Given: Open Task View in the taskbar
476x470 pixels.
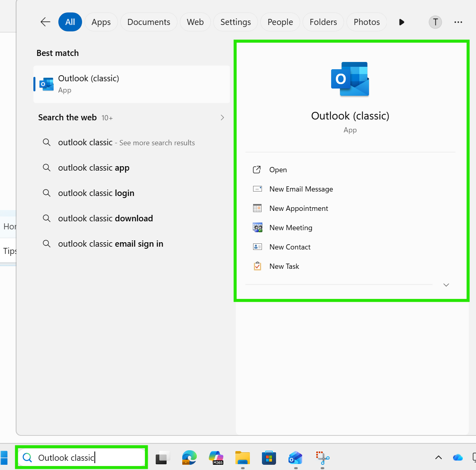Looking at the screenshot, I should [x=163, y=458].
